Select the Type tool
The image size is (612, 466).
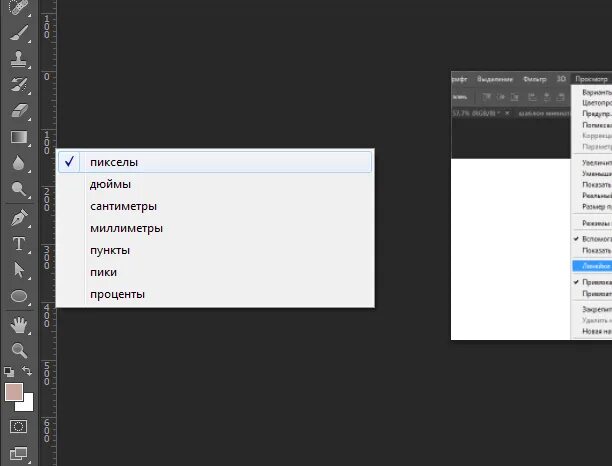[x=18, y=244]
